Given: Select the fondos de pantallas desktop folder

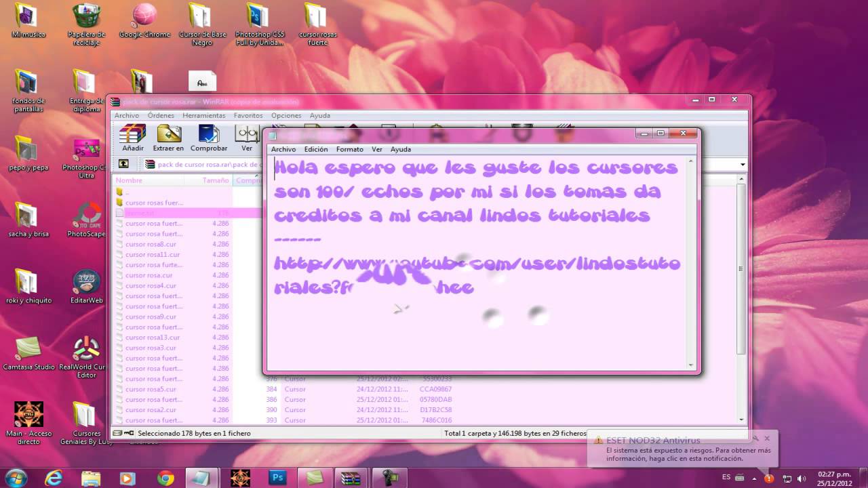Looking at the screenshot, I should coord(28,91).
